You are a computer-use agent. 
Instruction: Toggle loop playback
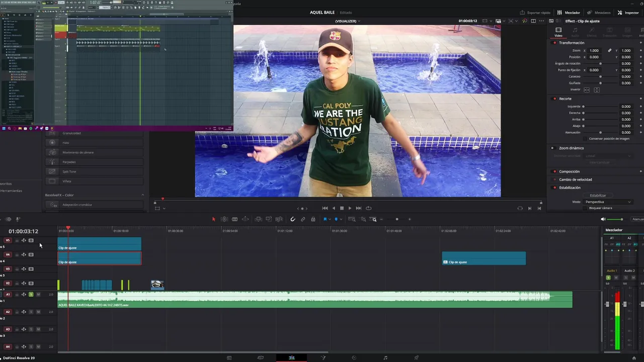click(x=368, y=208)
